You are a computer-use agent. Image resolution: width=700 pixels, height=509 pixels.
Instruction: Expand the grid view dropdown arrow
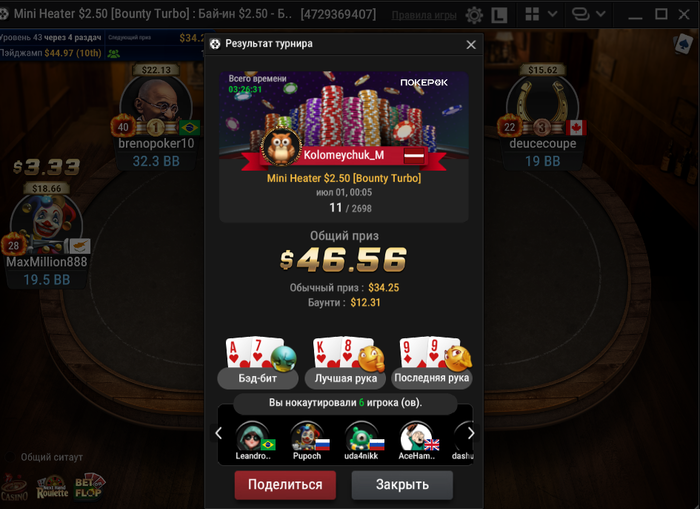552,14
